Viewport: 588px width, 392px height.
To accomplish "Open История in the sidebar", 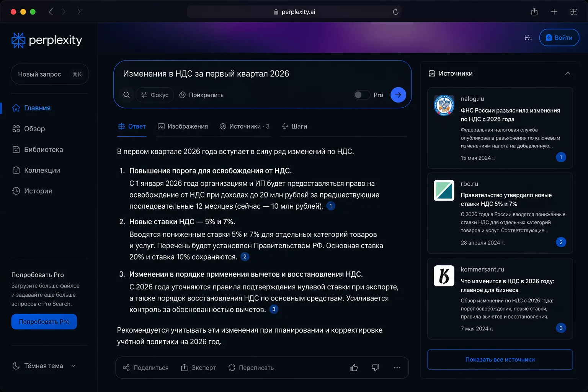I will (x=32, y=191).
